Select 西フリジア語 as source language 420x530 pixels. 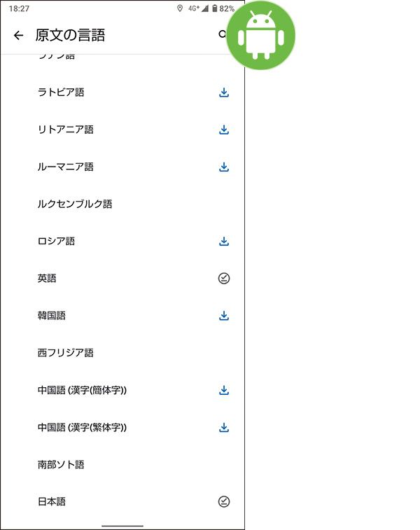click(x=122, y=353)
